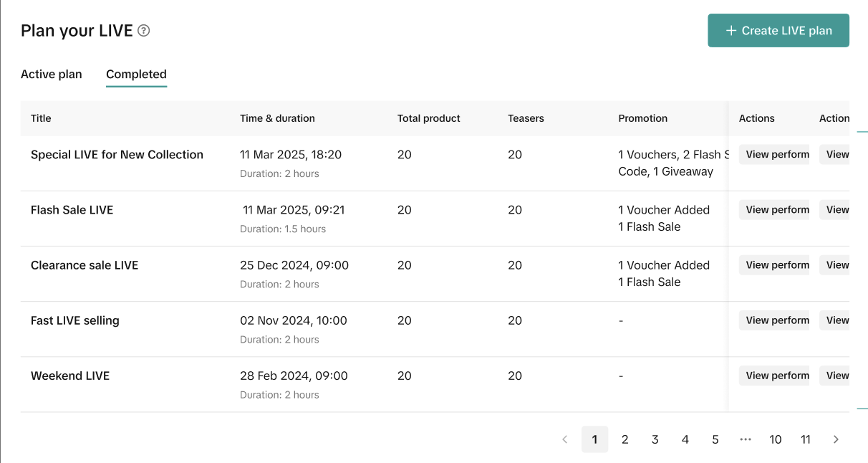868x463 pixels.
Task: Click the Time & duration column header
Action: pos(277,118)
